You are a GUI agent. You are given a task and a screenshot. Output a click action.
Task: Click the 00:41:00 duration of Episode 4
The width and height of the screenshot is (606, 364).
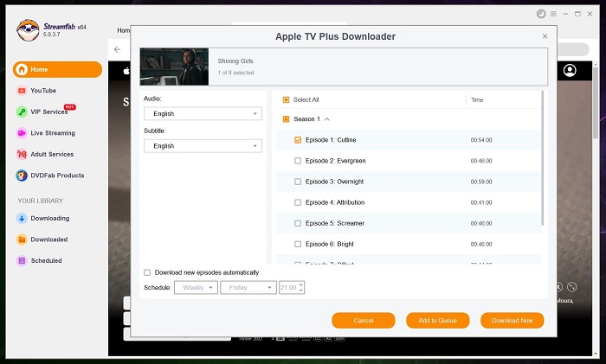coord(481,202)
